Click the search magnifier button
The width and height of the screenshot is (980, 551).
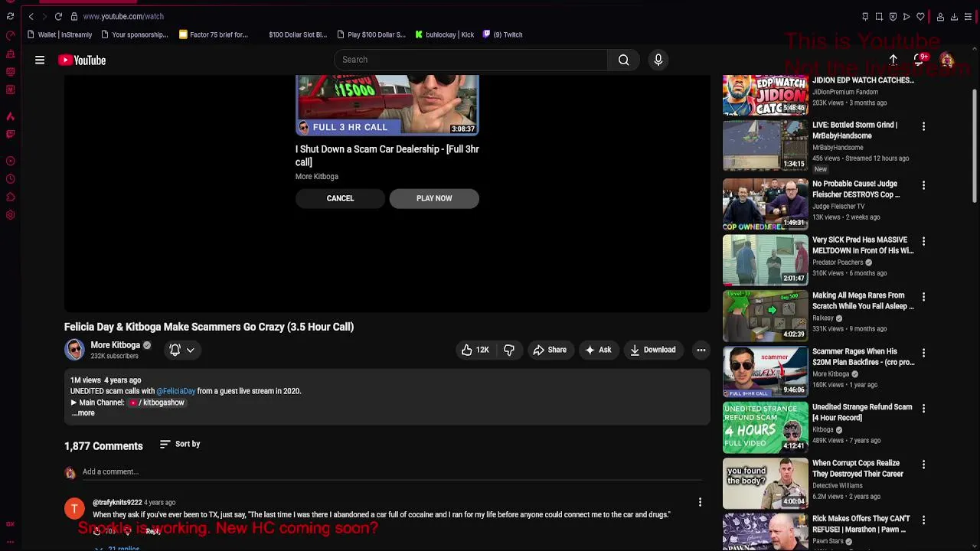pyautogui.click(x=624, y=60)
